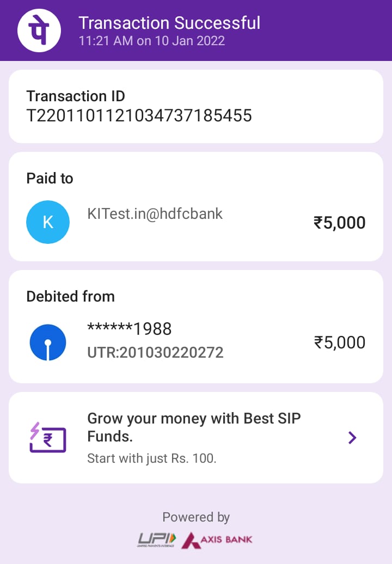Click the Start with just Rs. 100 text
This screenshot has height=564, width=392.
click(x=152, y=458)
